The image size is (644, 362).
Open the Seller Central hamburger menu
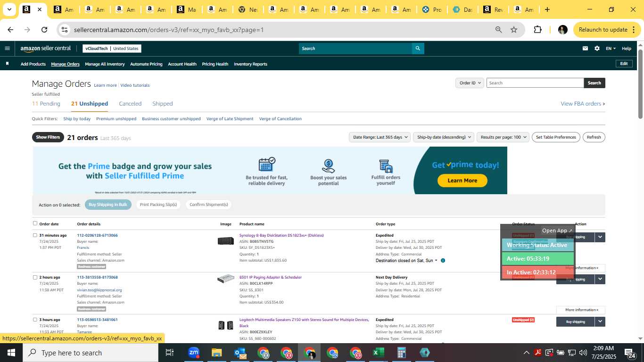pos(7,49)
